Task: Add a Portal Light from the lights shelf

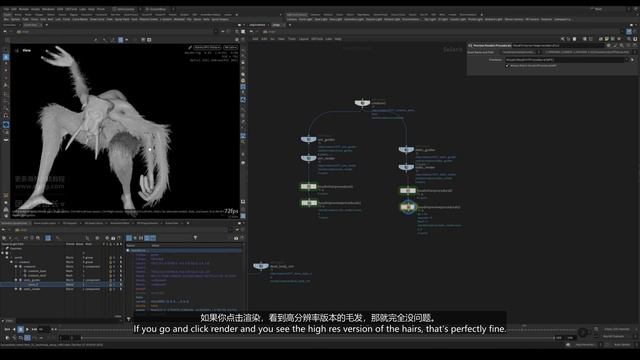Action: coord(476,19)
